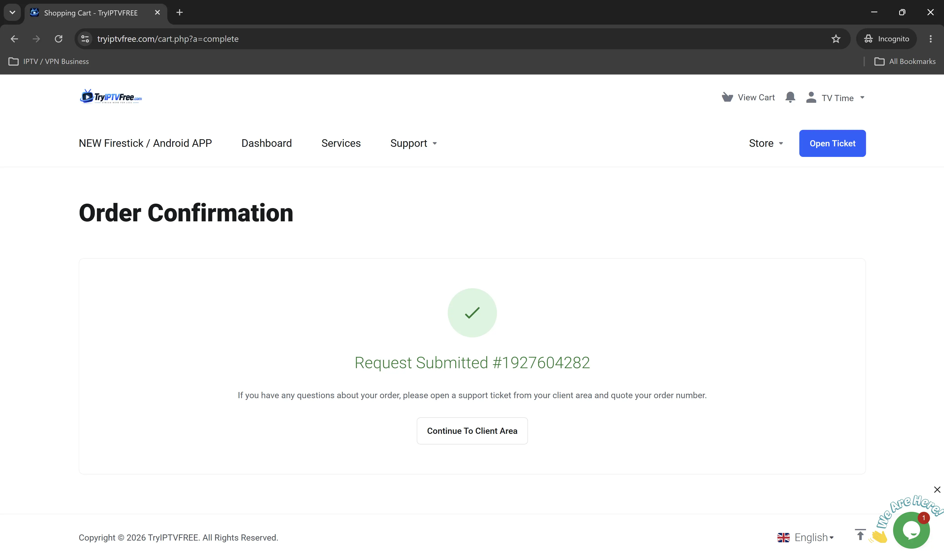Screen dimensions: 944x560
Task: Go to Dashboard
Action: [266, 143]
